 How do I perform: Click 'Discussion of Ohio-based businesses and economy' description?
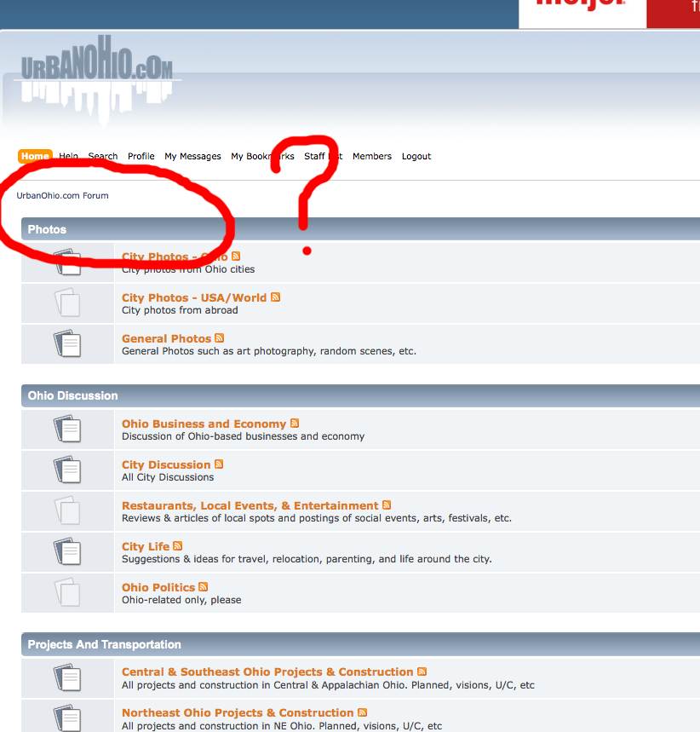(x=244, y=436)
